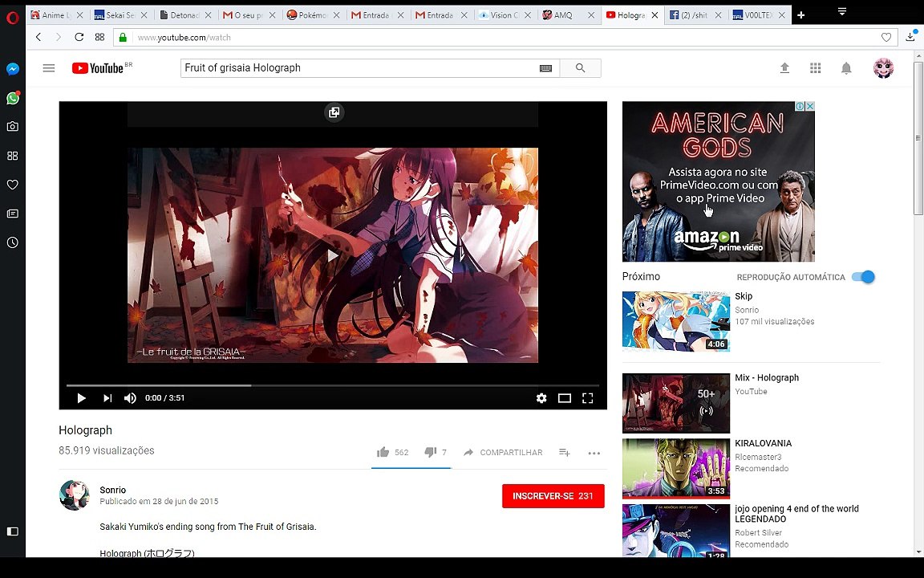Click the video progress bar
The height and width of the screenshot is (578, 924).
click(x=333, y=385)
